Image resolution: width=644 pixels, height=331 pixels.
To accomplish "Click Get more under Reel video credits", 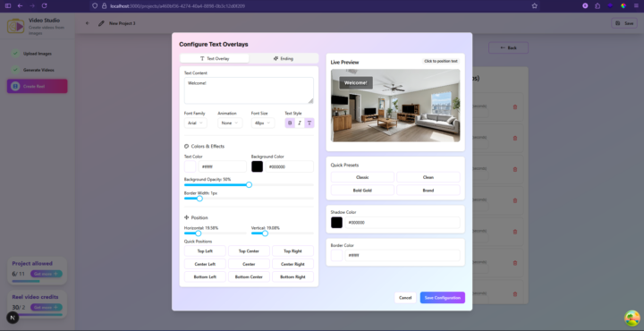I will pyautogui.click(x=46, y=307).
